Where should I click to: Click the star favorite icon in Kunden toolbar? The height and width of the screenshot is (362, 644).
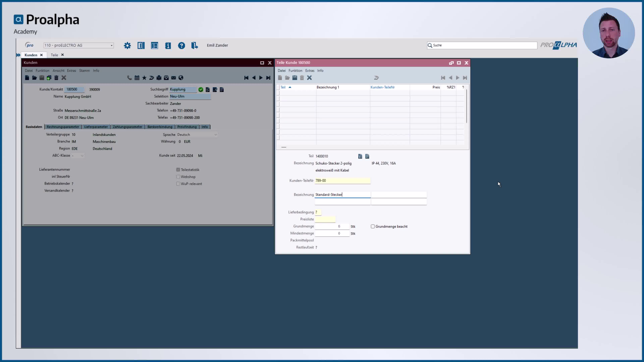144,78
